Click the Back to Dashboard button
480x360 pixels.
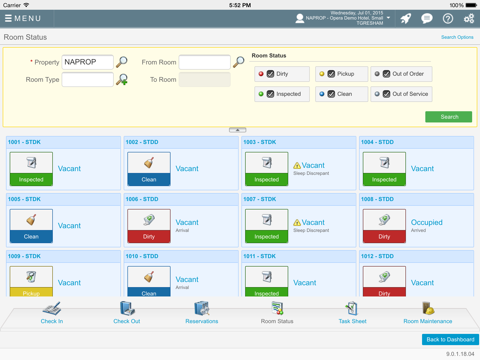450,339
